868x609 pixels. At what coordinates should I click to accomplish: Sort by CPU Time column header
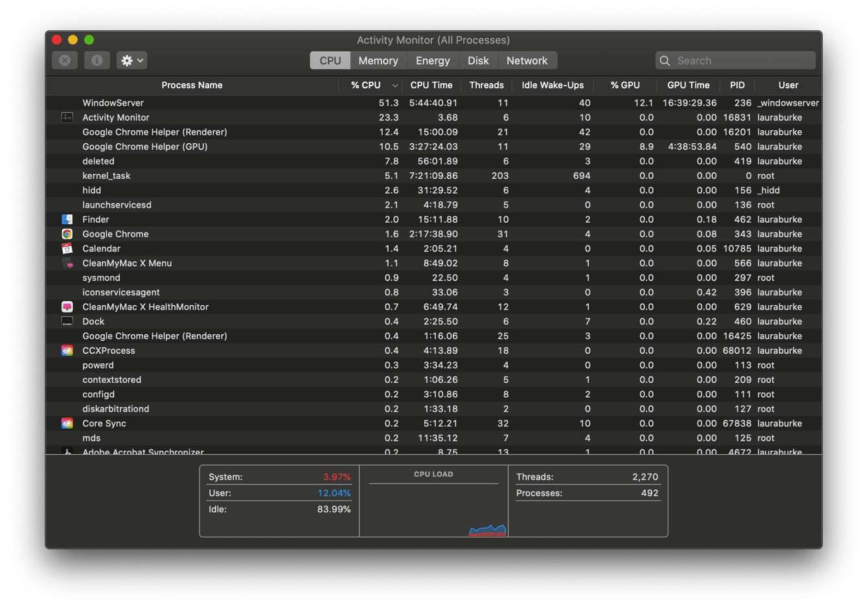(431, 85)
